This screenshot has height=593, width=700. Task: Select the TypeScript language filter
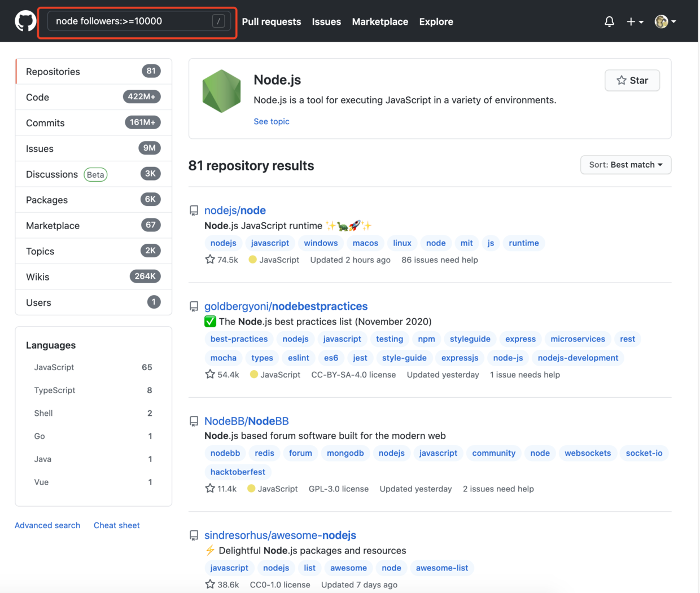pyautogui.click(x=54, y=390)
